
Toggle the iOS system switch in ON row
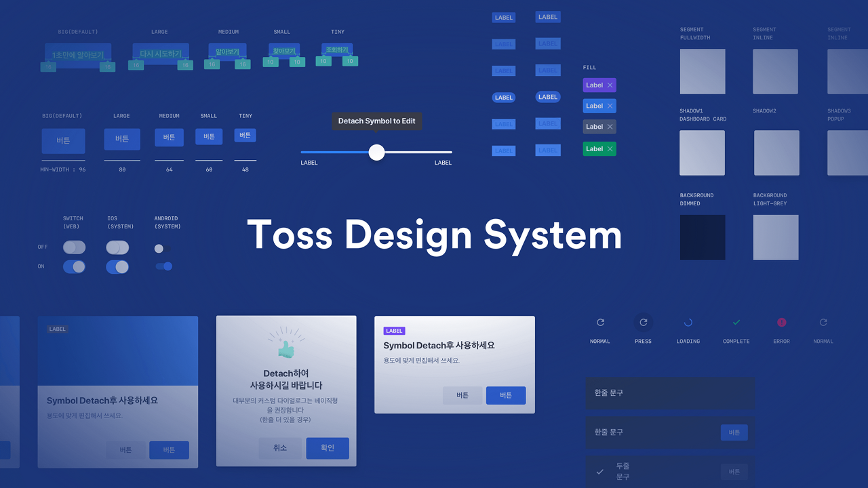coord(117,266)
